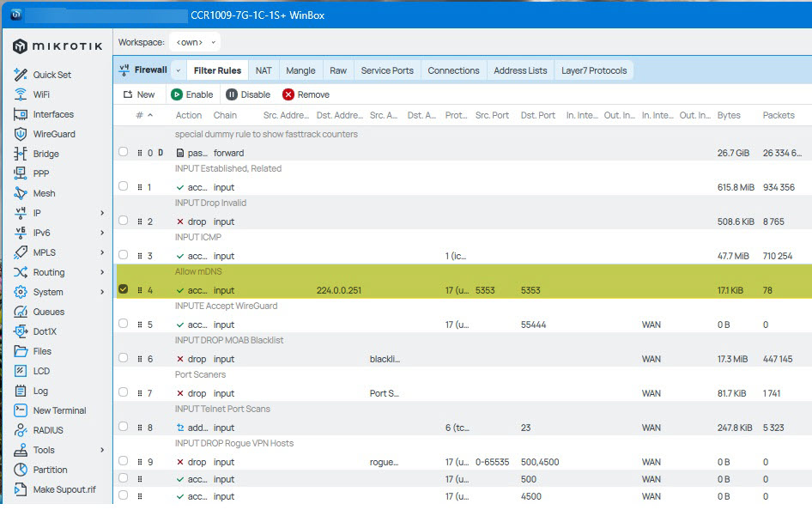This screenshot has height=528, width=812.
Task: Switch to the Layer7 Protocols tab
Action: [x=594, y=70]
